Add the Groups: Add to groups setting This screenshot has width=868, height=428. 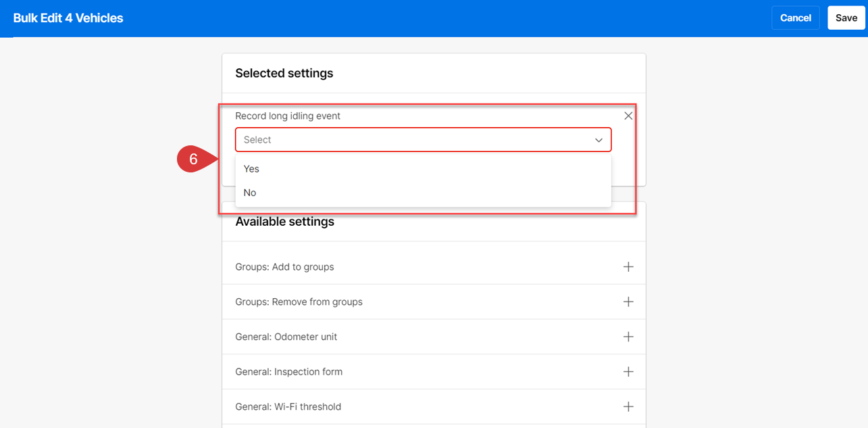tap(628, 266)
